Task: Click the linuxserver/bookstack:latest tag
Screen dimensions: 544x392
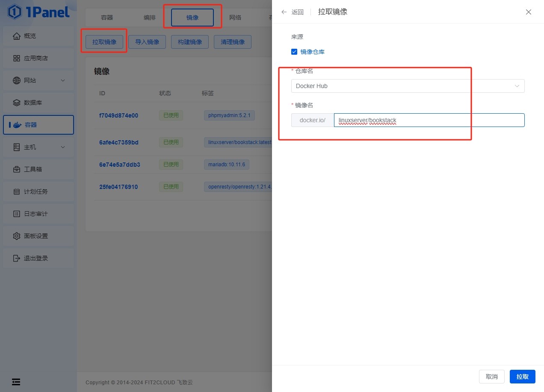Action: pos(238,142)
